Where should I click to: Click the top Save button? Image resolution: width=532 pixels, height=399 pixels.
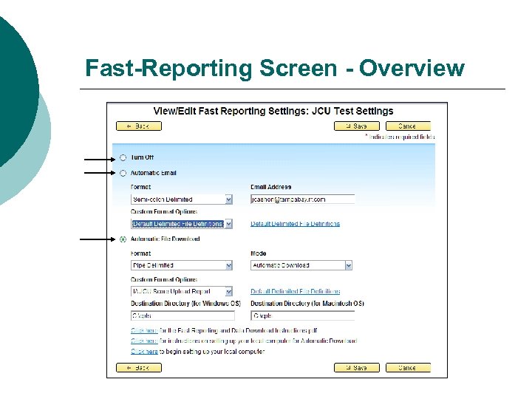tap(357, 126)
